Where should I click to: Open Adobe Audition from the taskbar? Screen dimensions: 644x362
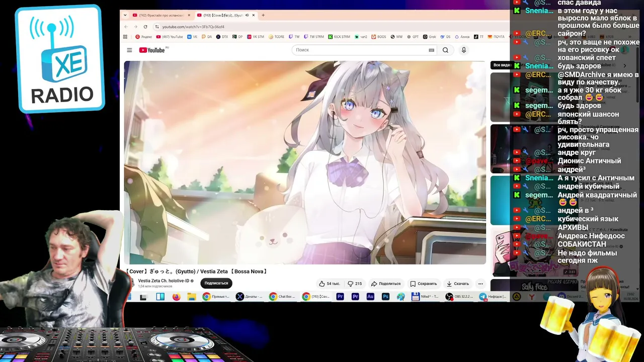click(x=370, y=297)
